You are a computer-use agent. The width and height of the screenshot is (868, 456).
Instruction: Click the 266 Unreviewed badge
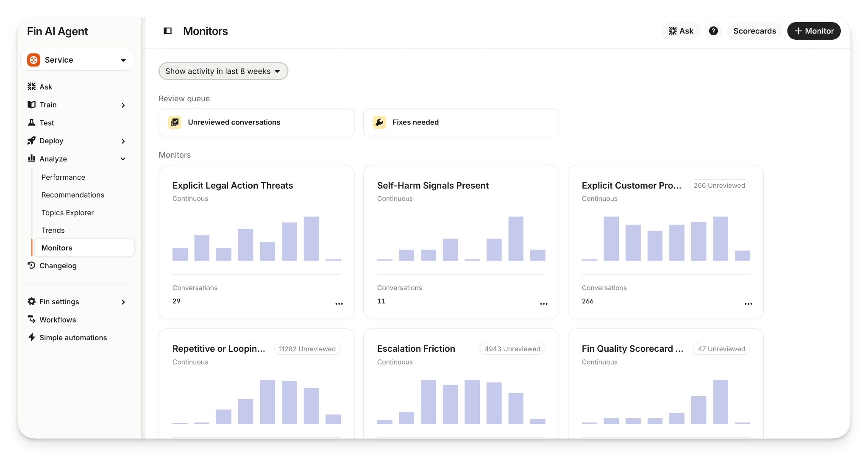point(719,186)
